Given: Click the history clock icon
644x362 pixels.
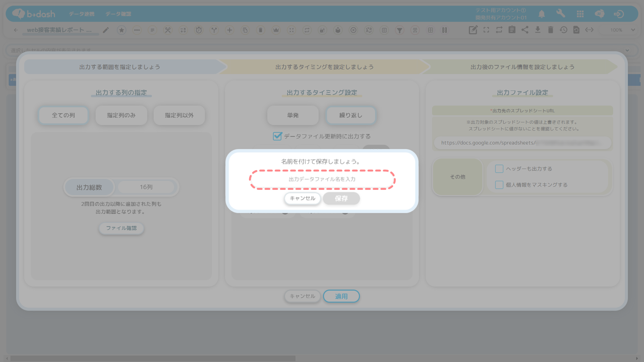Looking at the screenshot, I should pyautogui.click(x=563, y=30).
